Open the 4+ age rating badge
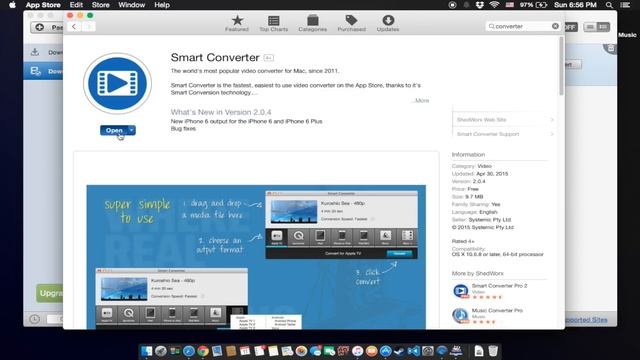 (268, 58)
